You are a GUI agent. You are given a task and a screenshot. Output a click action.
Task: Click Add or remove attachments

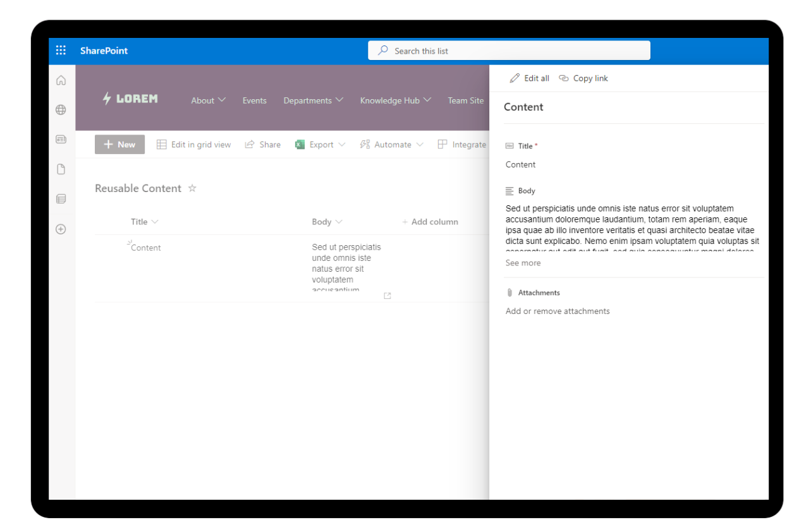pyautogui.click(x=558, y=311)
